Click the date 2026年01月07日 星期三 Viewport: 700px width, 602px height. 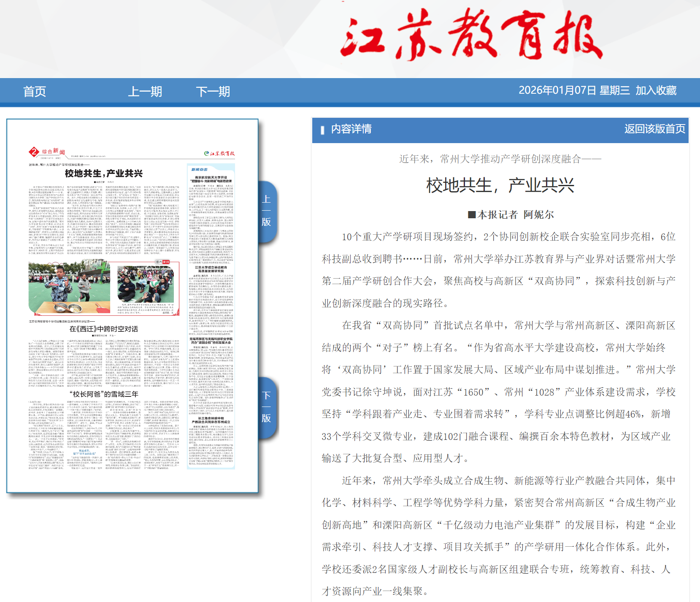tap(574, 90)
